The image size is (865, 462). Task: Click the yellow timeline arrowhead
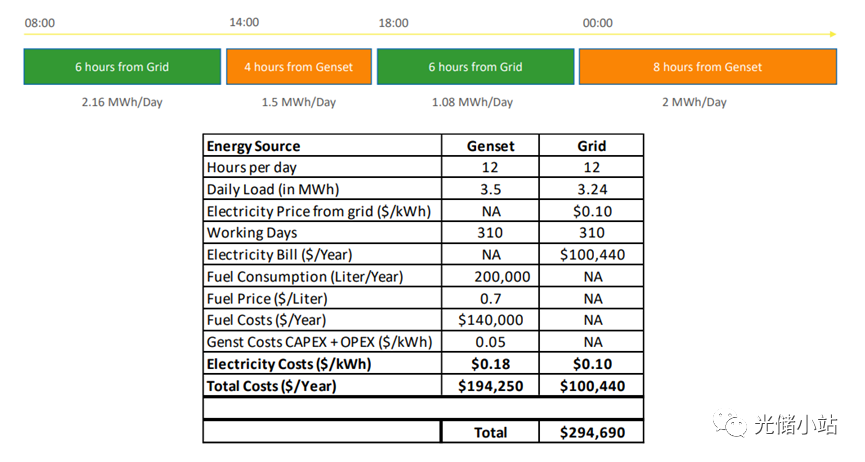(831, 35)
